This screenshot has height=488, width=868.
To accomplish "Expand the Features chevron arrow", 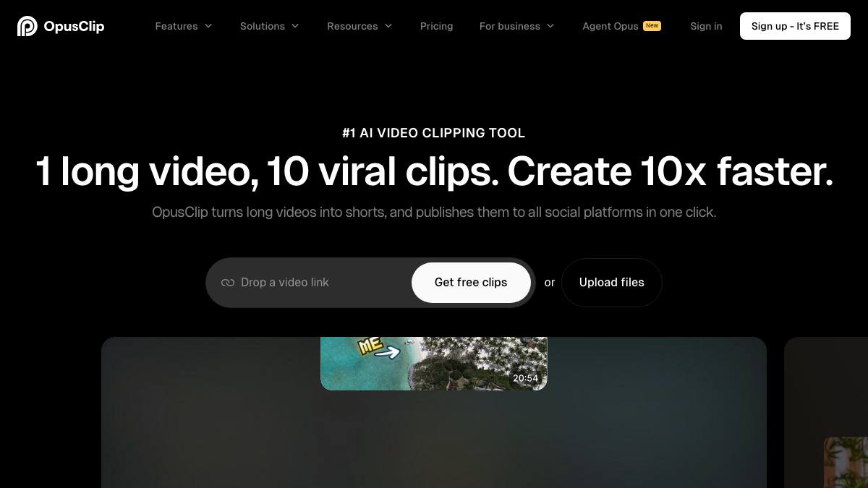I will [x=208, y=26].
